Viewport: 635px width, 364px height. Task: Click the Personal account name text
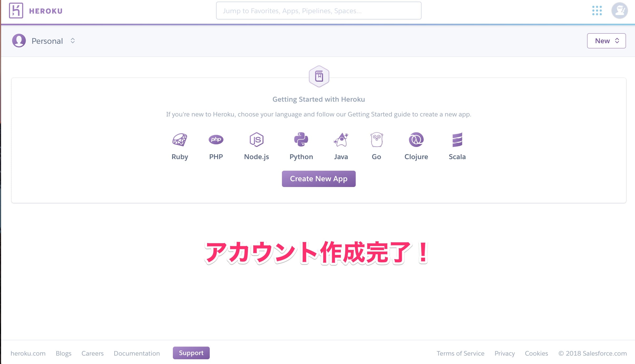[47, 41]
